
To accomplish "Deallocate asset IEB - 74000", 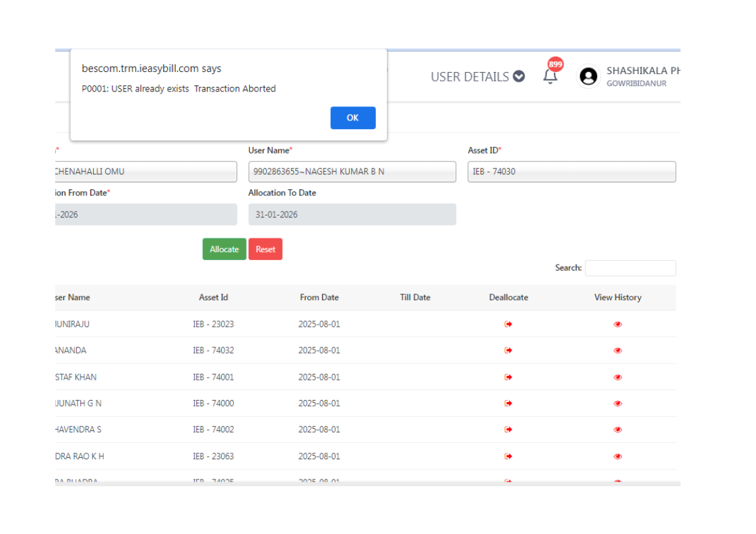I will pos(509,403).
